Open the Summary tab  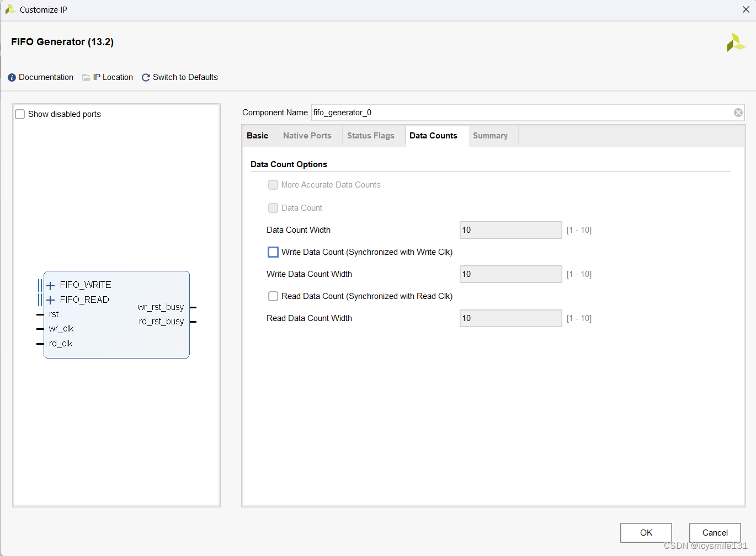pyautogui.click(x=490, y=136)
